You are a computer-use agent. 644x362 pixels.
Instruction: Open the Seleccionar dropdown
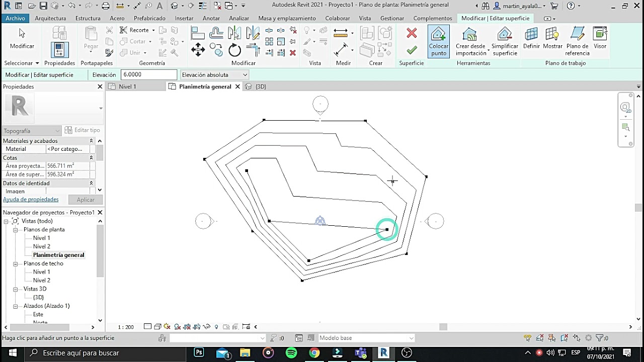pyautogui.click(x=22, y=63)
